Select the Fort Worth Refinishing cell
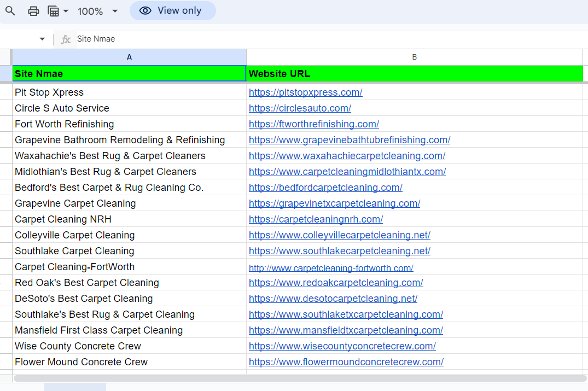This screenshot has width=588, height=391. 130,124
